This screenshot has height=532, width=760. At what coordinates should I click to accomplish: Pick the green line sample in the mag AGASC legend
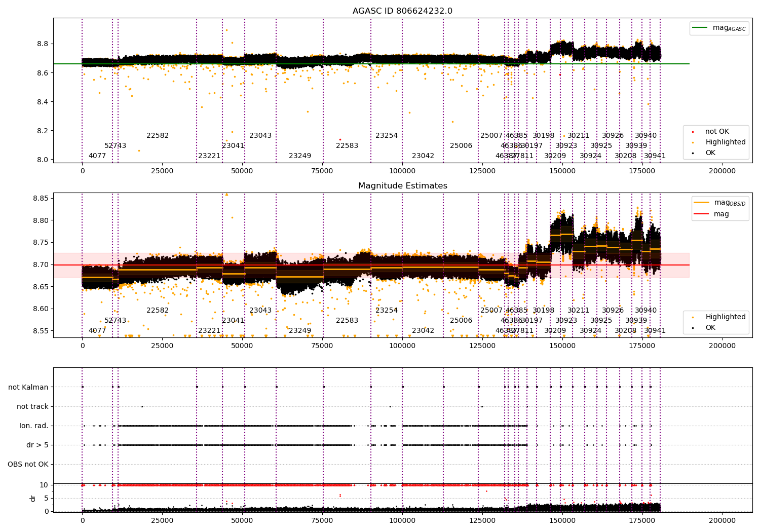[700, 28]
